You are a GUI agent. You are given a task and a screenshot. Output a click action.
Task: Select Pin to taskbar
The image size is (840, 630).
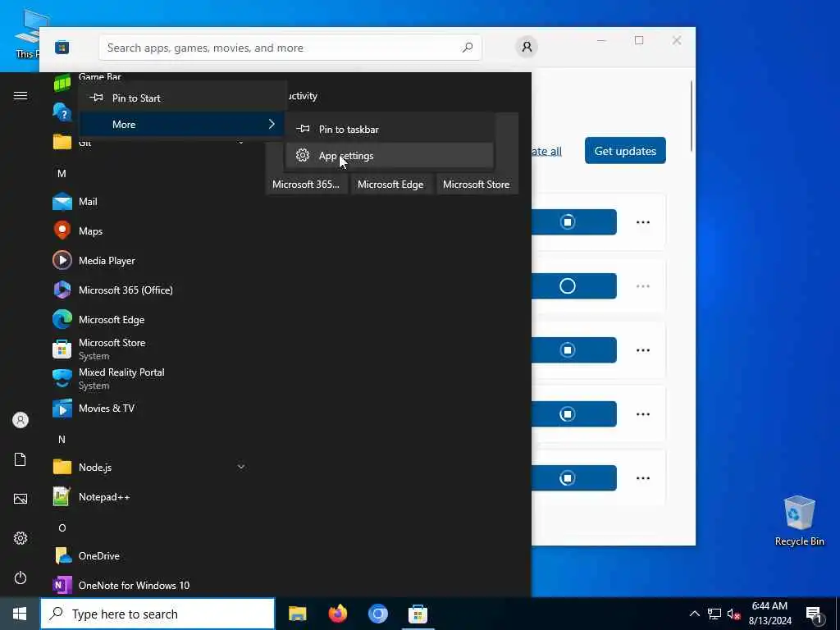pos(390,129)
